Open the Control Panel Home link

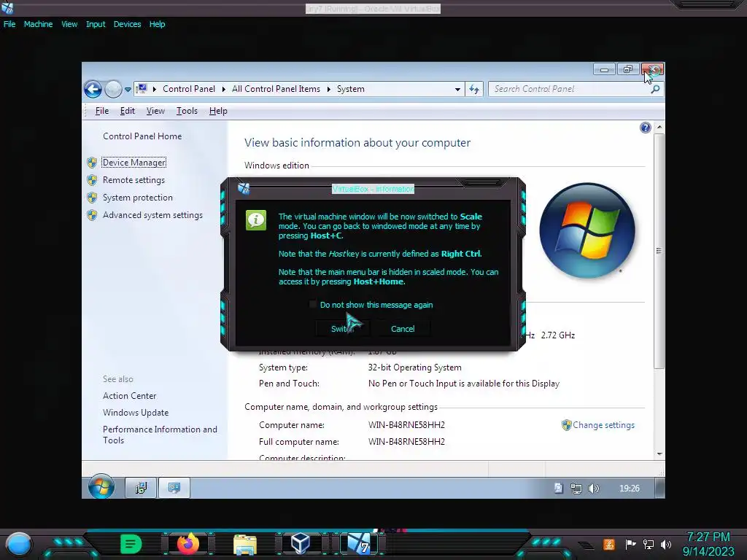point(142,136)
